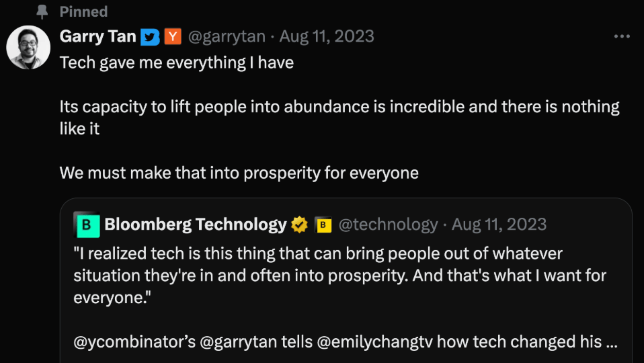Open the tweet via 'Tech gave me everything' text

pos(177,63)
